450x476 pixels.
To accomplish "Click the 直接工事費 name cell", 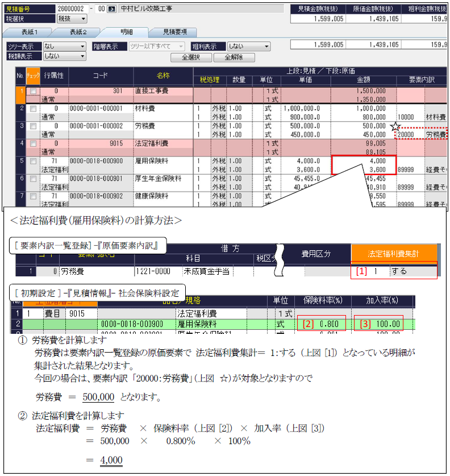I will pyautogui.click(x=163, y=91).
